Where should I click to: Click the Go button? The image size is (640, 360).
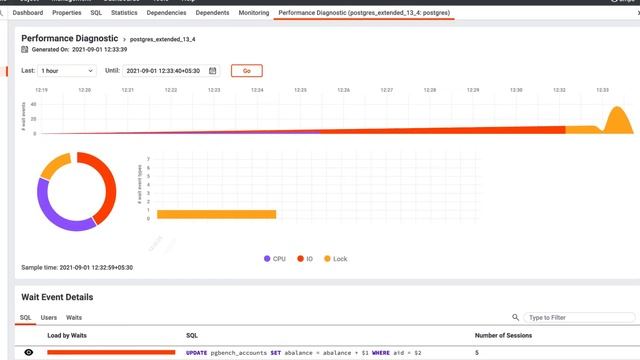coord(247,71)
